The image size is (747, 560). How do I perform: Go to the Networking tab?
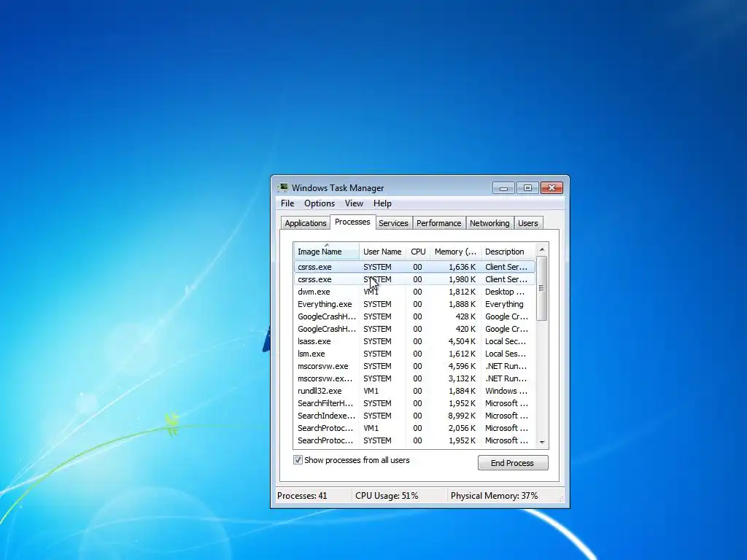[x=489, y=223]
